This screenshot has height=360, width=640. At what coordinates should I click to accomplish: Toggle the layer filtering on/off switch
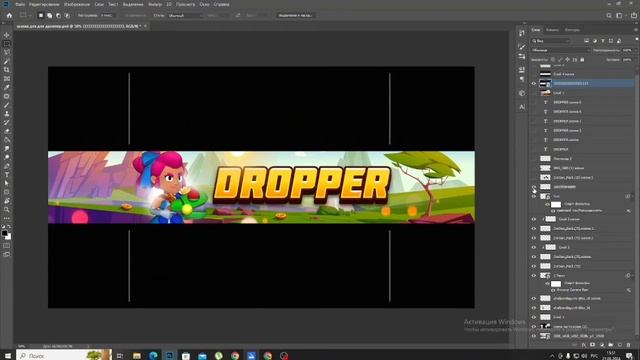(x=636, y=40)
